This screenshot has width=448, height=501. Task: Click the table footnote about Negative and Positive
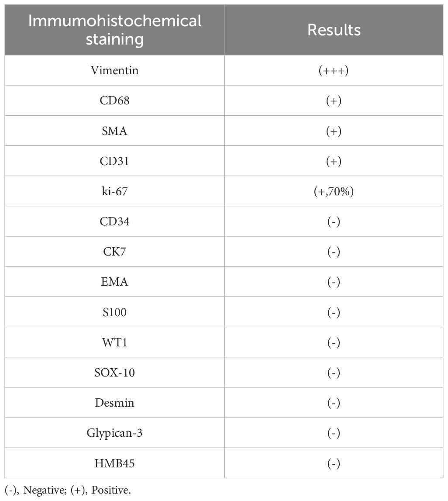coord(68,490)
